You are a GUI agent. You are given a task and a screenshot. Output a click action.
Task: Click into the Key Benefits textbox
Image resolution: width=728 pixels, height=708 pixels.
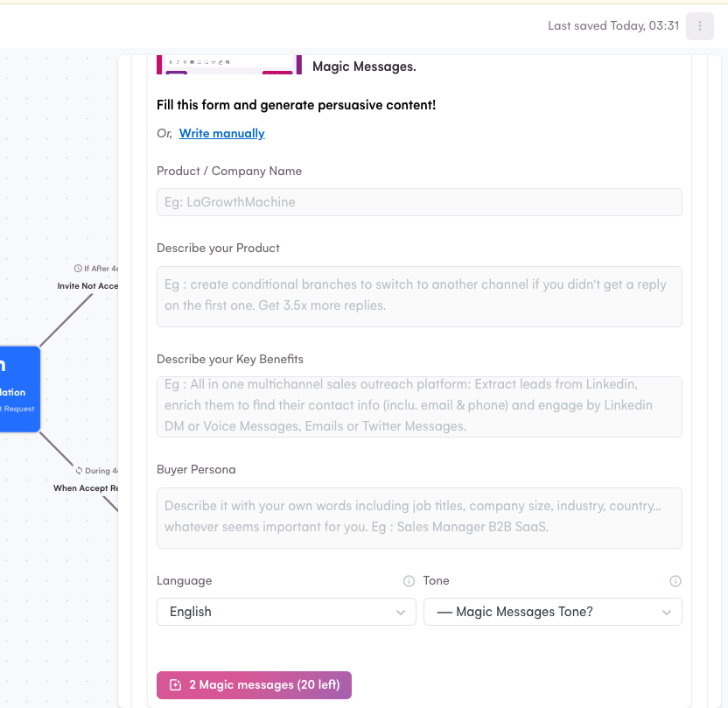point(419,407)
